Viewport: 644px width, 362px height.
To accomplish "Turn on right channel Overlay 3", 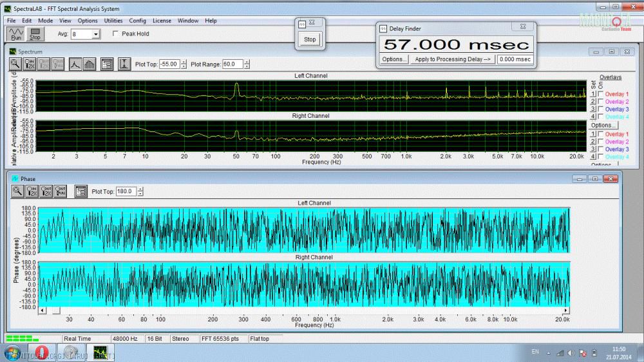I will [x=600, y=149].
